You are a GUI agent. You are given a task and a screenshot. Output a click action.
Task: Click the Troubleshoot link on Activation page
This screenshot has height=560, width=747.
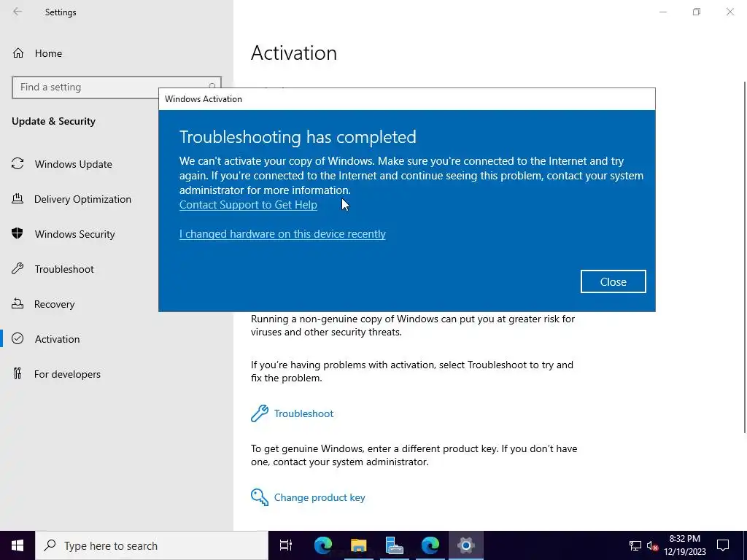[x=303, y=413]
